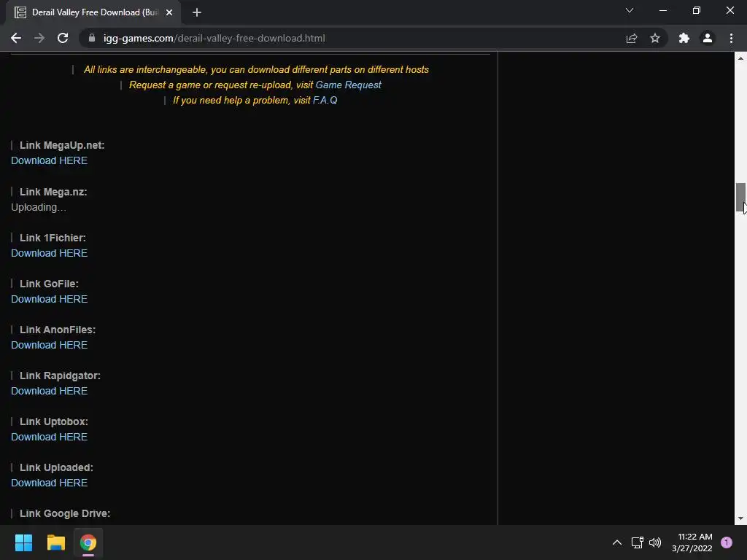This screenshot has width=747, height=560.
Task: Bookmark this page with the star
Action: (x=655, y=38)
